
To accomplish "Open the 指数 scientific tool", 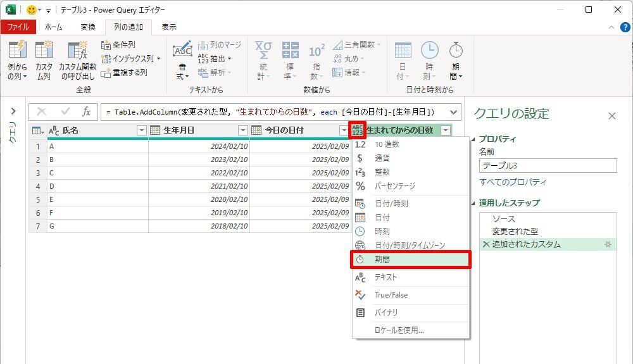I will click(x=316, y=60).
